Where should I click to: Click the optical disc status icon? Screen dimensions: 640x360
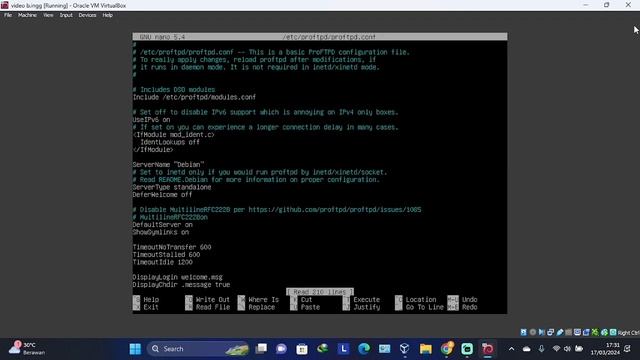[x=533, y=332]
